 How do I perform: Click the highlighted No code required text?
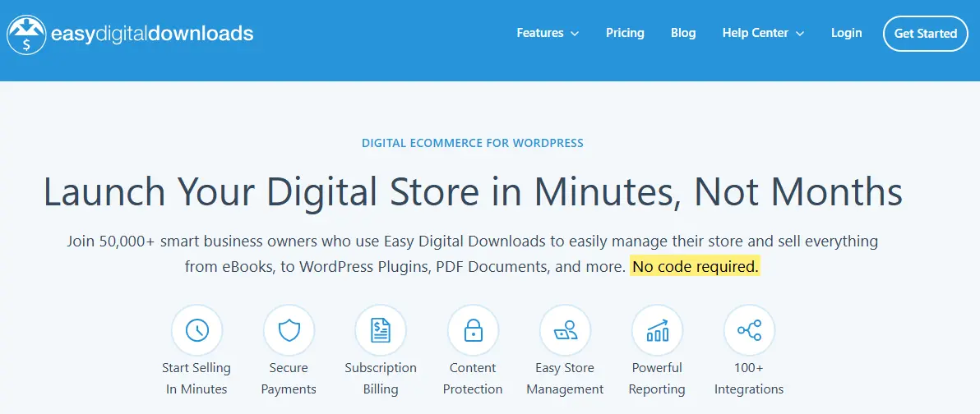click(695, 267)
